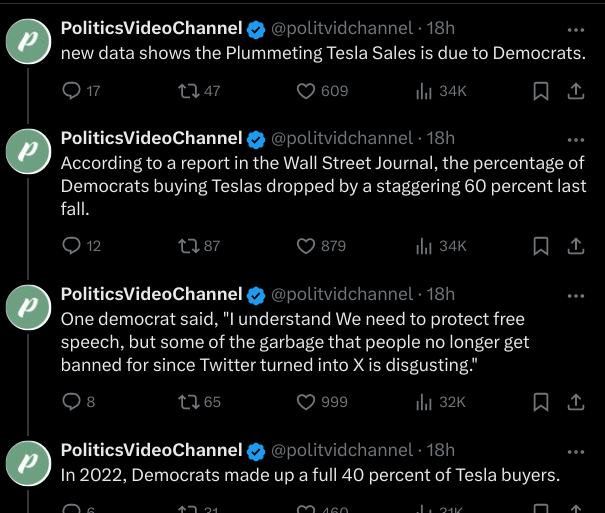Open PoliticsVideoChannel name on the 2022 tweet
The width and height of the screenshot is (605, 513).
[x=152, y=450]
